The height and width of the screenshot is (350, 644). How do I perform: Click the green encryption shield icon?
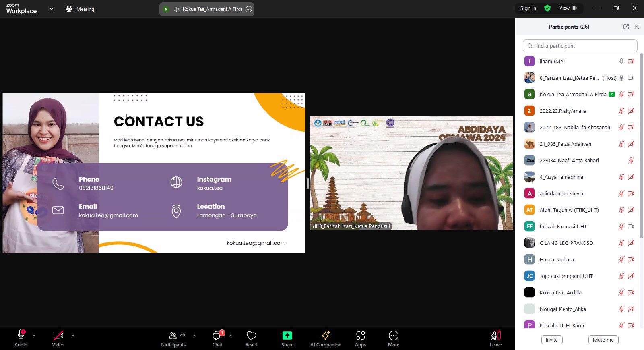[547, 8]
